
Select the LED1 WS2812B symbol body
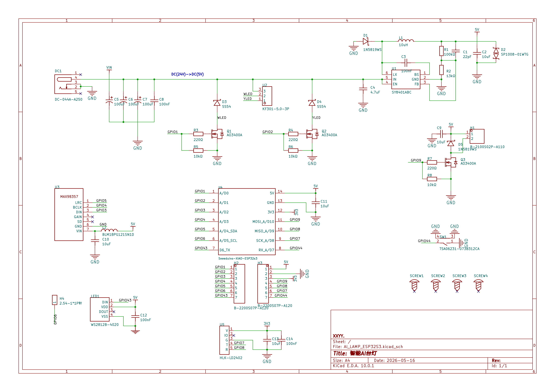click(100, 309)
